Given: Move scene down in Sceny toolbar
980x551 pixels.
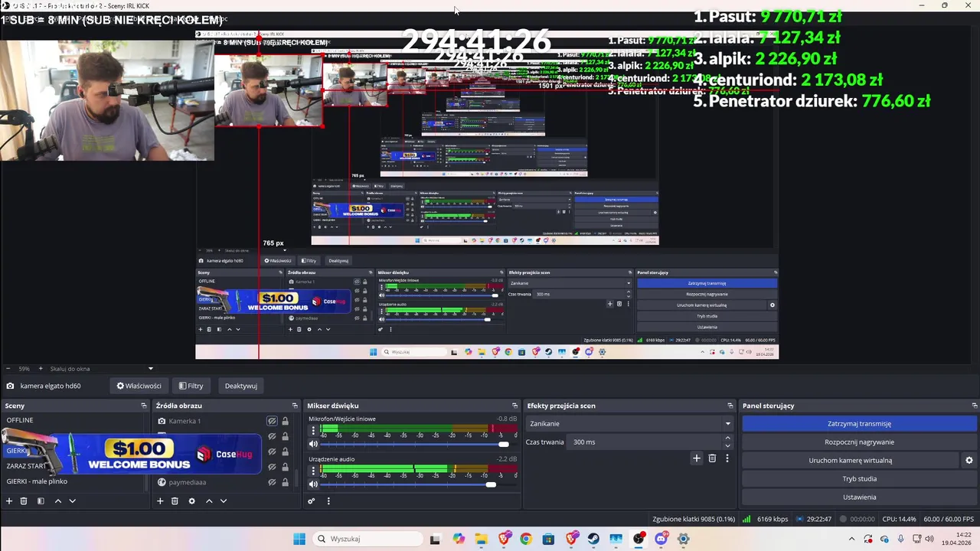Looking at the screenshot, I should [72, 501].
